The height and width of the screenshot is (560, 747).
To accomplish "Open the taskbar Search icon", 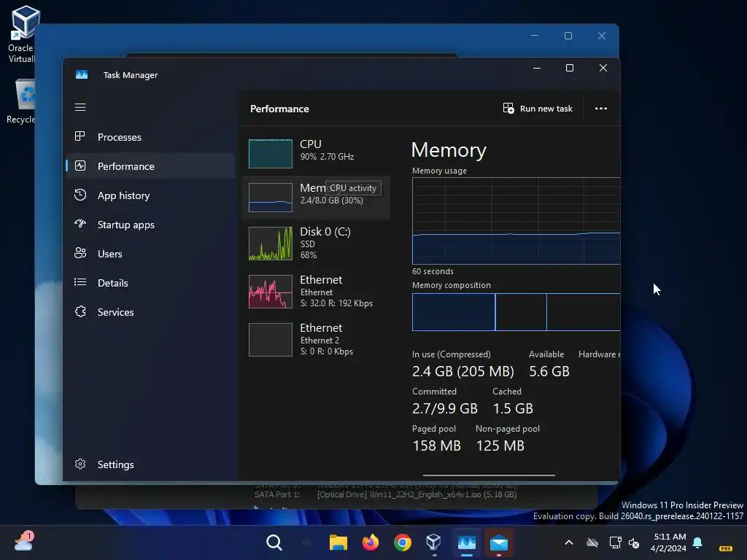I will click(274, 542).
